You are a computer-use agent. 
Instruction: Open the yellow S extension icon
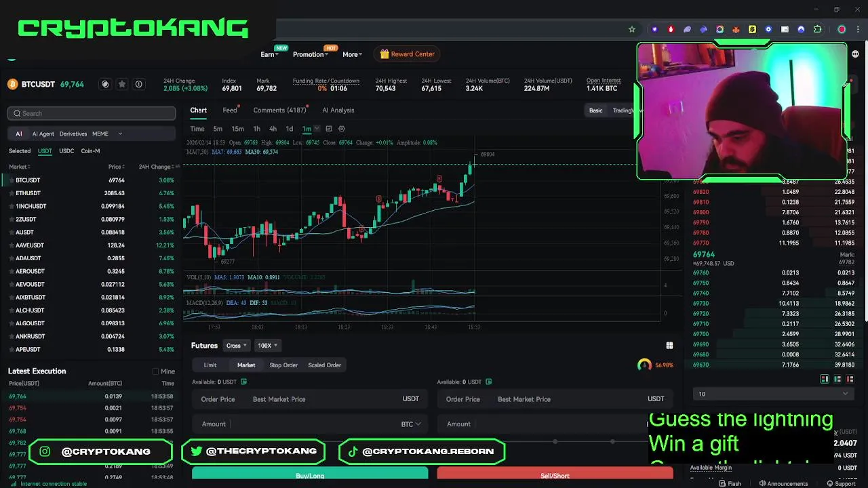pyautogui.click(x=752, y=29)
